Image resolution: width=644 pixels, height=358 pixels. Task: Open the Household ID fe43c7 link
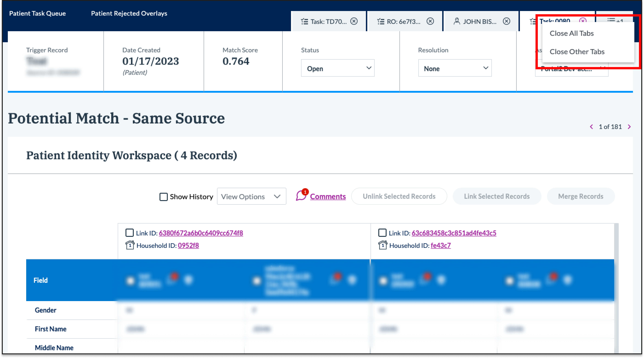pos(440,245)
